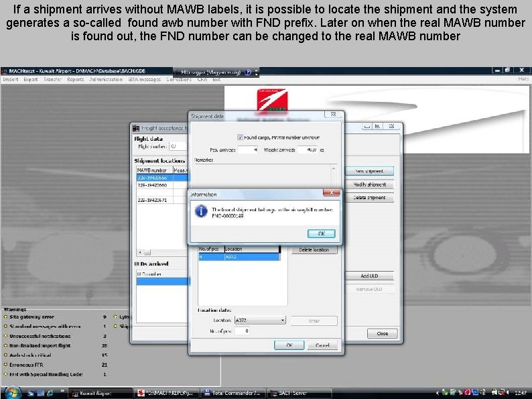Image resolution: width=532 pixels, height=399 pixels.
Task: Click Non-finalized import flight warning icon
Action: (5, 345)
